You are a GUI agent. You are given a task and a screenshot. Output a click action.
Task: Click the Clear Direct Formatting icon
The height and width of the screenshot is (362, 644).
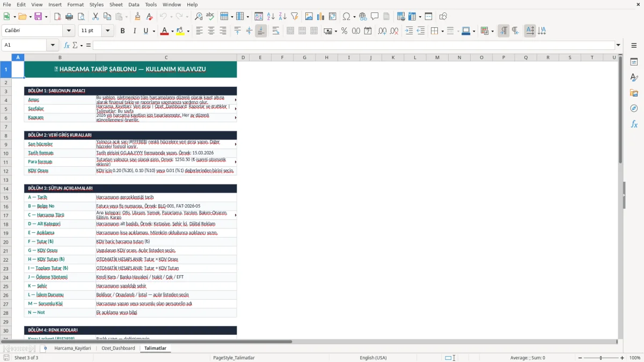click(149, 17)
